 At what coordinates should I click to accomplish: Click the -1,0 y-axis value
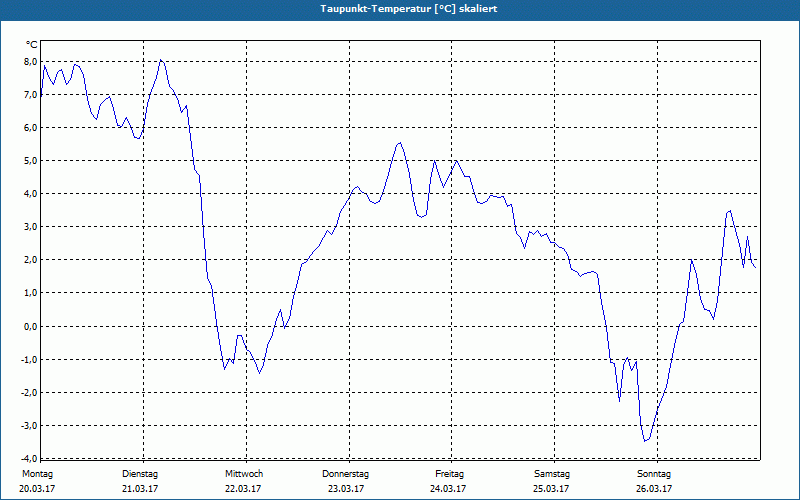click(30, 359)
